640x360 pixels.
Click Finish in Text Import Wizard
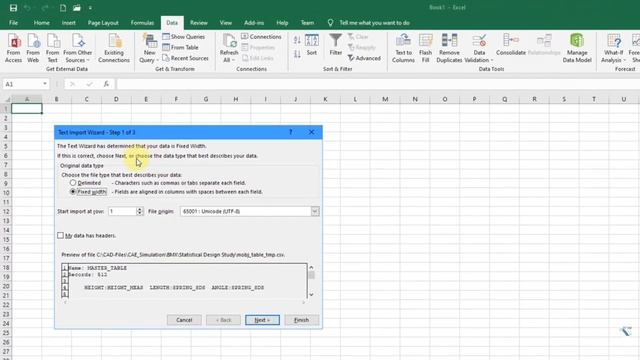coord(302,320)
